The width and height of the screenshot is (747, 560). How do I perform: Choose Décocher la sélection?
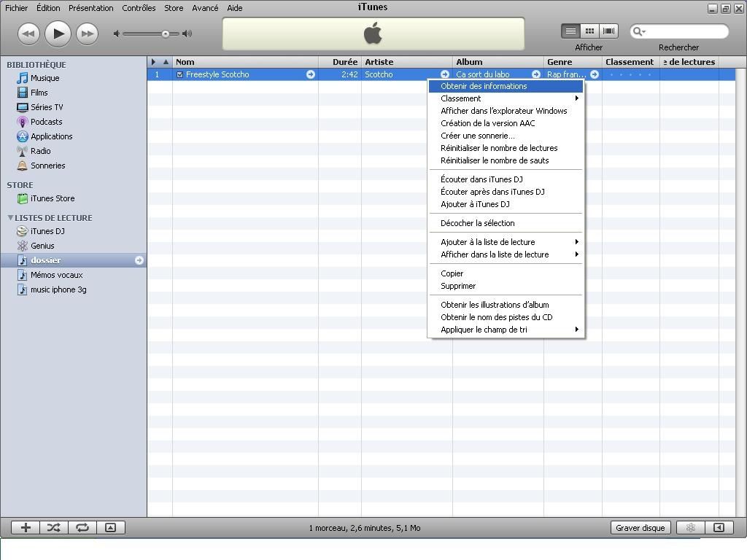click(506, 223)
